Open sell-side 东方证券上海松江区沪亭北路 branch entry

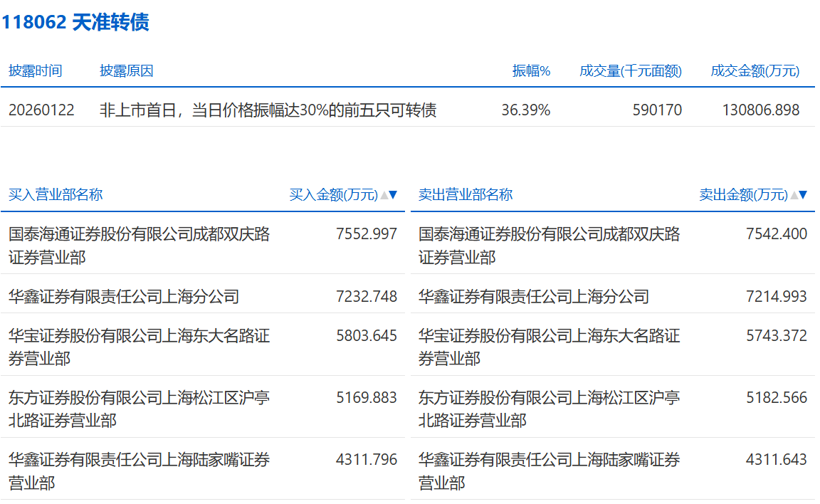(549, 409)
